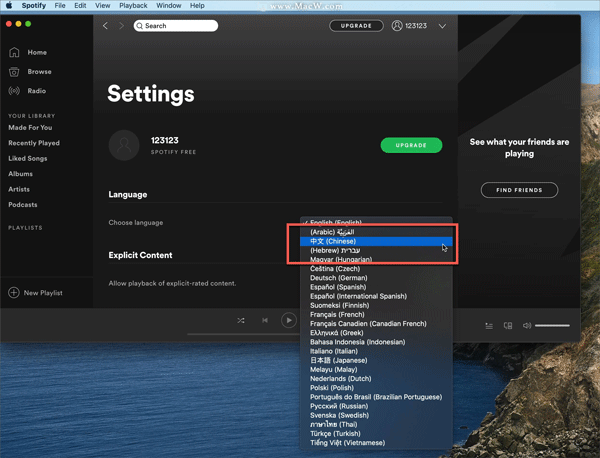Open the play queue
The width and height of the screenshot is (600, 458).
[x=489, y=325]
